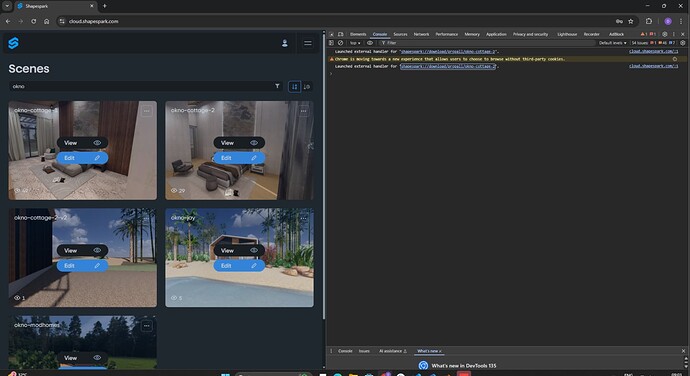This screenshot has width=690, height=376.
Task: Click the Shapespark logo
Action: tap(13, 43)
